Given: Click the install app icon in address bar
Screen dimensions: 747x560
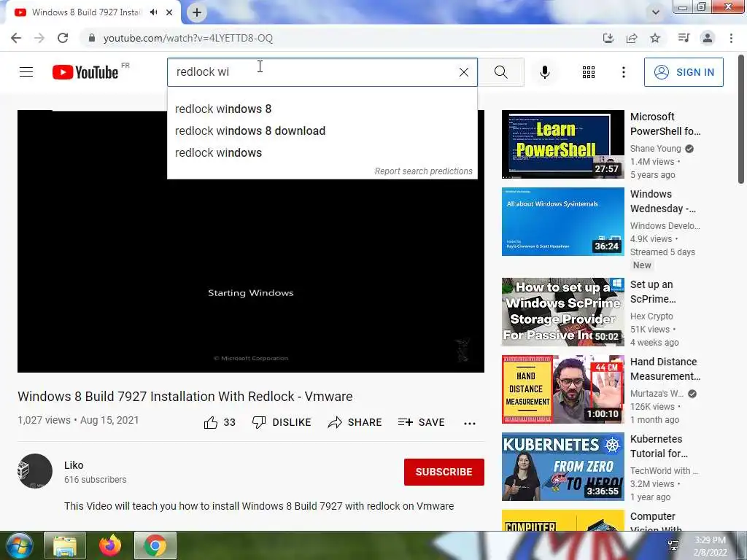Looking at the screenshot, I should pyautogui.click(x=608, y=38).
